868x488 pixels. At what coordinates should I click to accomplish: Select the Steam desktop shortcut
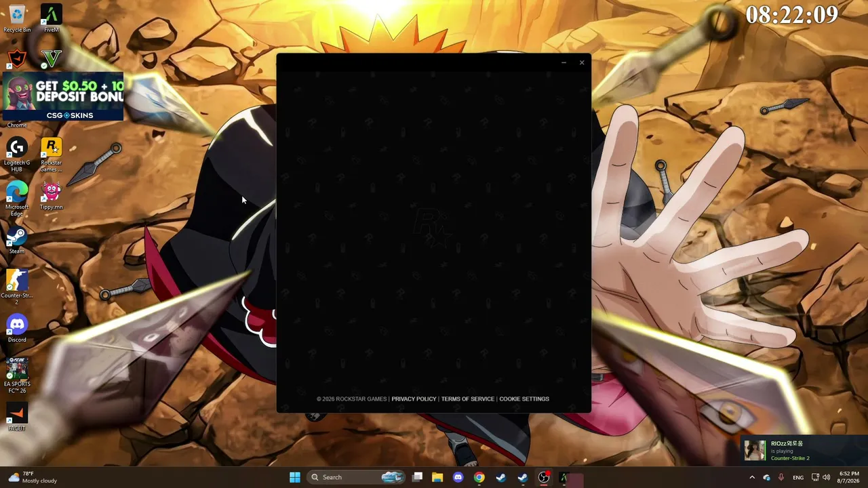coord(17,241)
